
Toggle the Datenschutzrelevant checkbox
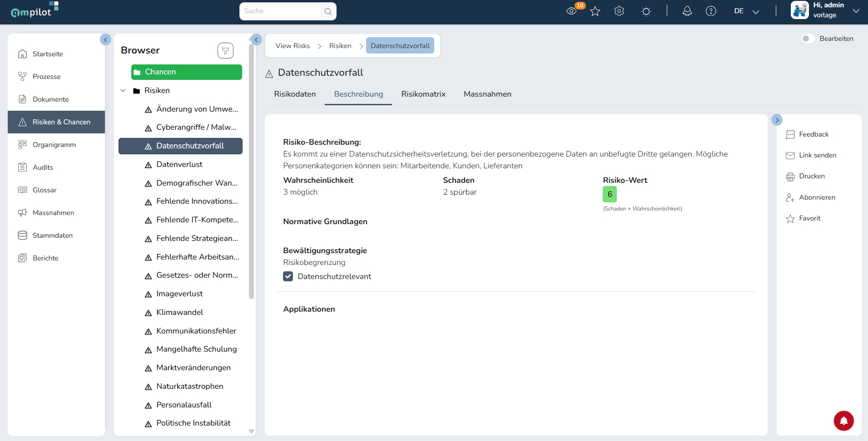tap(288, 276)
